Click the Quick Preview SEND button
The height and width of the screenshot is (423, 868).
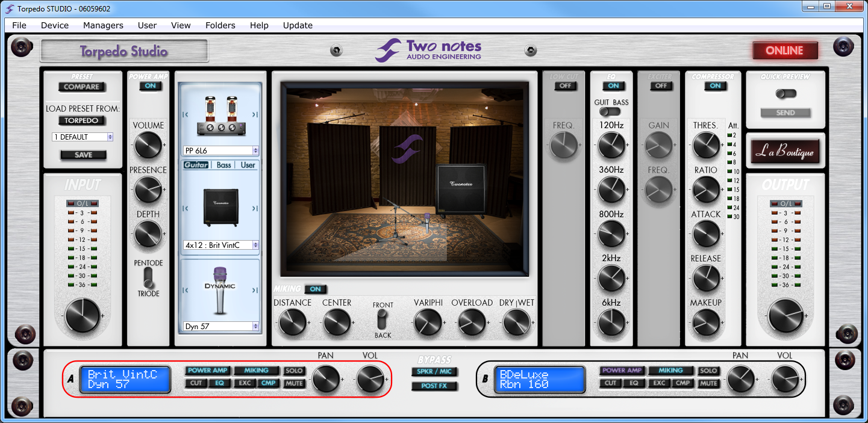tap(785, 113)
